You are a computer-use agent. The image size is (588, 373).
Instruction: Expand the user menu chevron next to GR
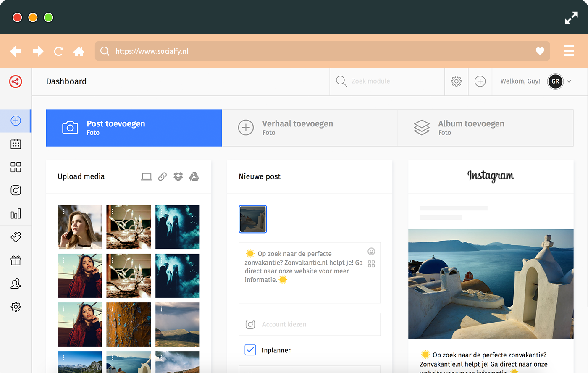pos(569,81)
